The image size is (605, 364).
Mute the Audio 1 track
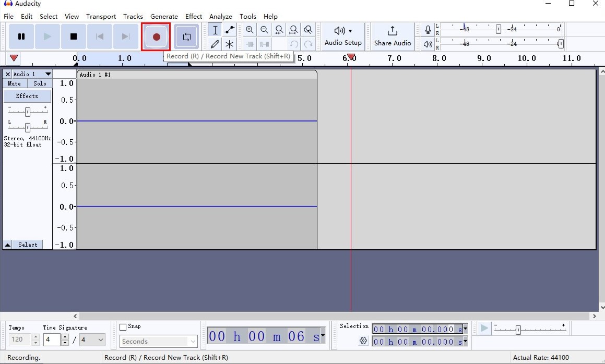click(x=14, y=83)
